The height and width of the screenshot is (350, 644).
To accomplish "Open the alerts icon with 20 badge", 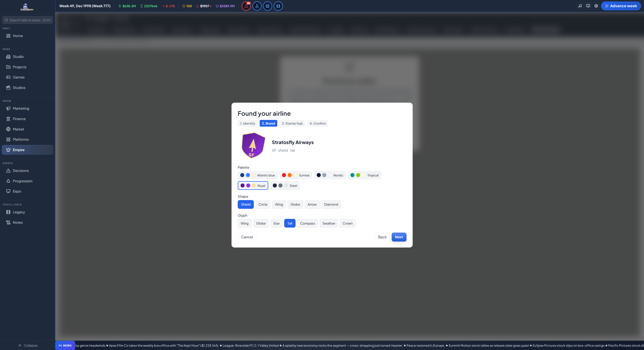I will point(246,6).
